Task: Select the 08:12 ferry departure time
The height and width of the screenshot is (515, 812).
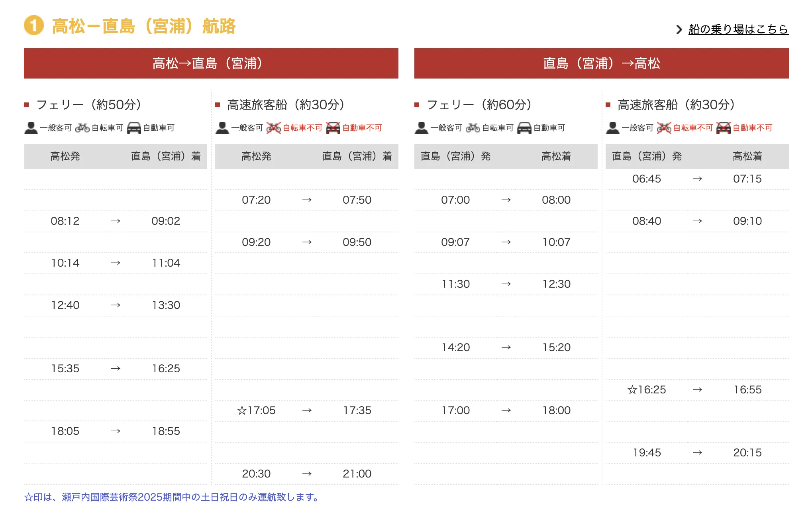Action: click(x=65, y=221)
